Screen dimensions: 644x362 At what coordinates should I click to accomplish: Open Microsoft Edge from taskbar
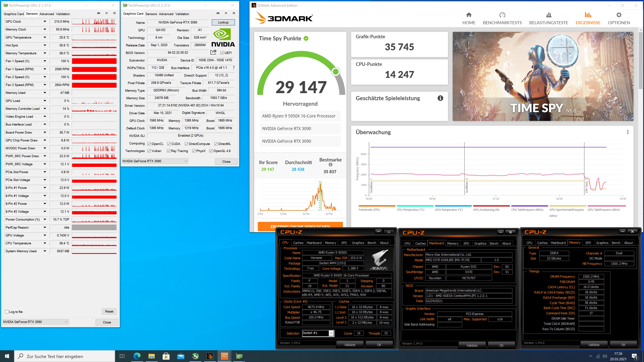pyautogui.click(x=137, y=356)
